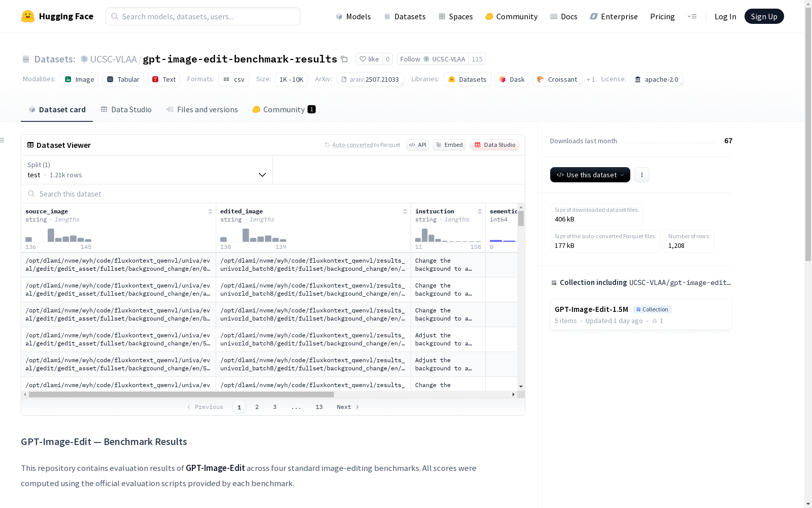Open Enterprise in the top navigation
Image resolution: width=812 pixels, height=508 pixels.
[614, 16]
